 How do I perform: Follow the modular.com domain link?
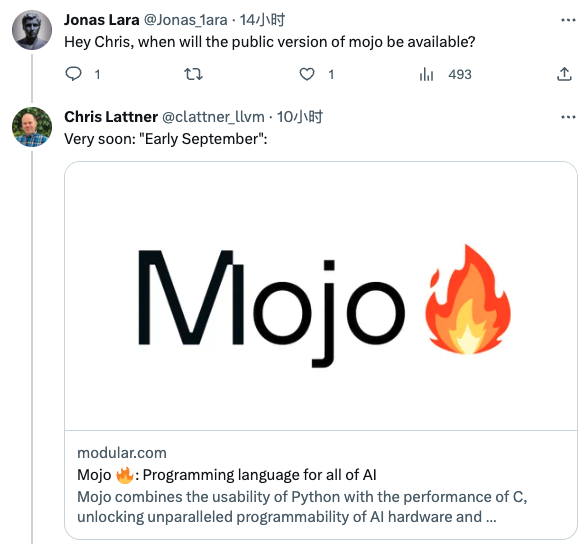122,453
